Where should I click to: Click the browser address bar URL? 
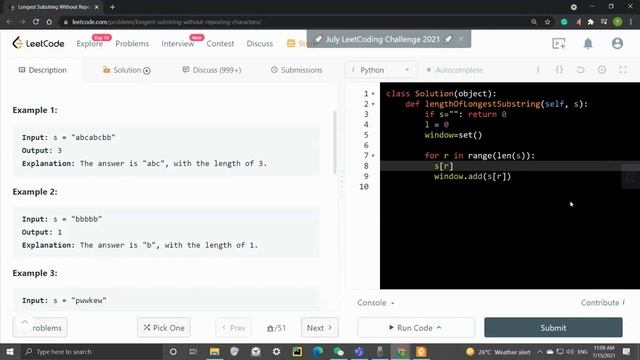(167, 22)
